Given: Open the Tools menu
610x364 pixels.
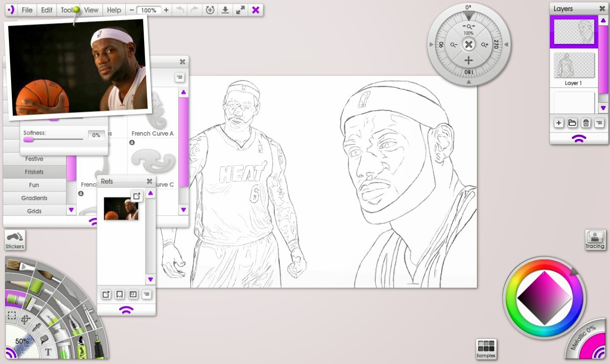Looking at the screenshot, I should click(67, 10).
